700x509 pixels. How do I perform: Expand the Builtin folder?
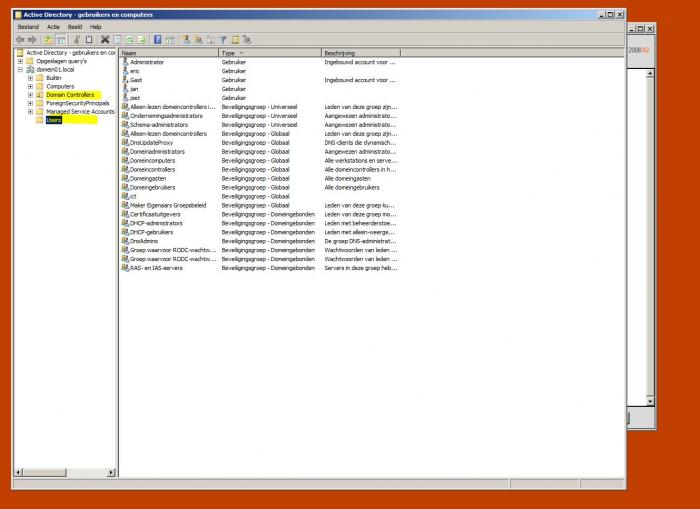click(30, 78)
